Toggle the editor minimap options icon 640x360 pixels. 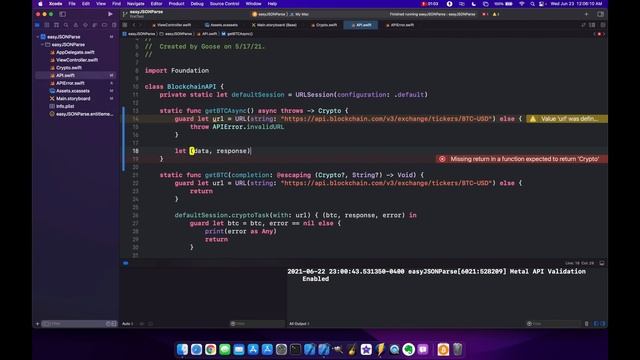(x=592, y=25)
